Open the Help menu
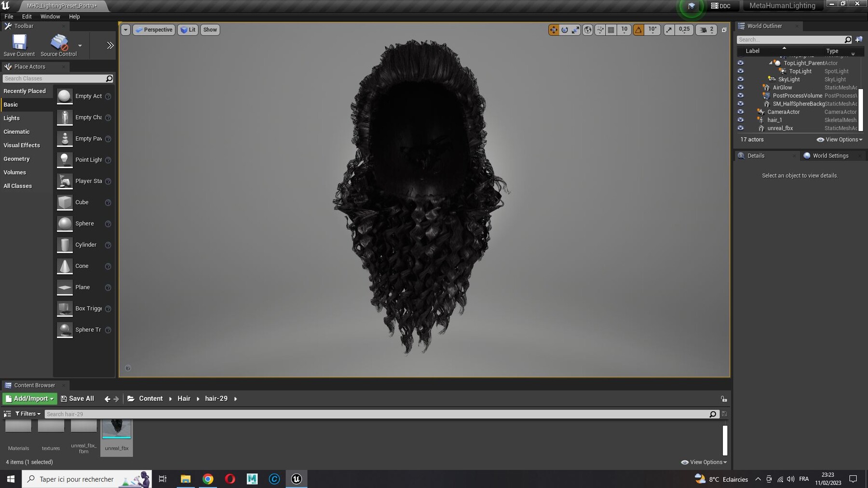868x488 pixels. (x=74, y=16)
